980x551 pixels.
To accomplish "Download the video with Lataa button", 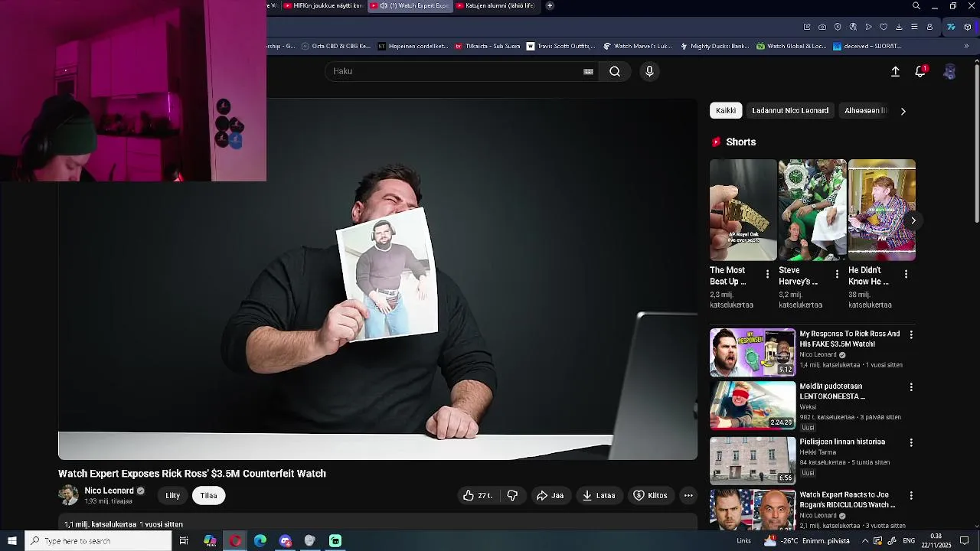I will click(599, 496).
